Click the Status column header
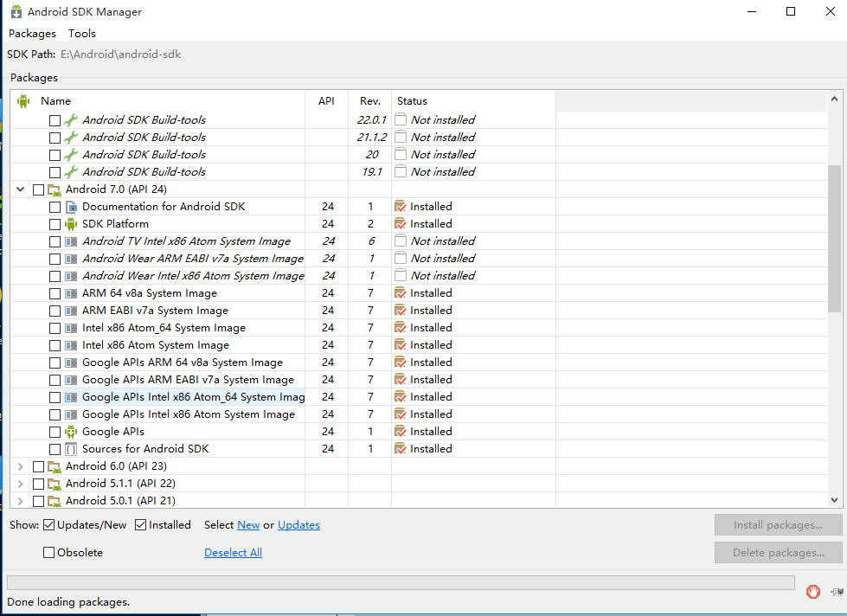 [x=473, y=101]
